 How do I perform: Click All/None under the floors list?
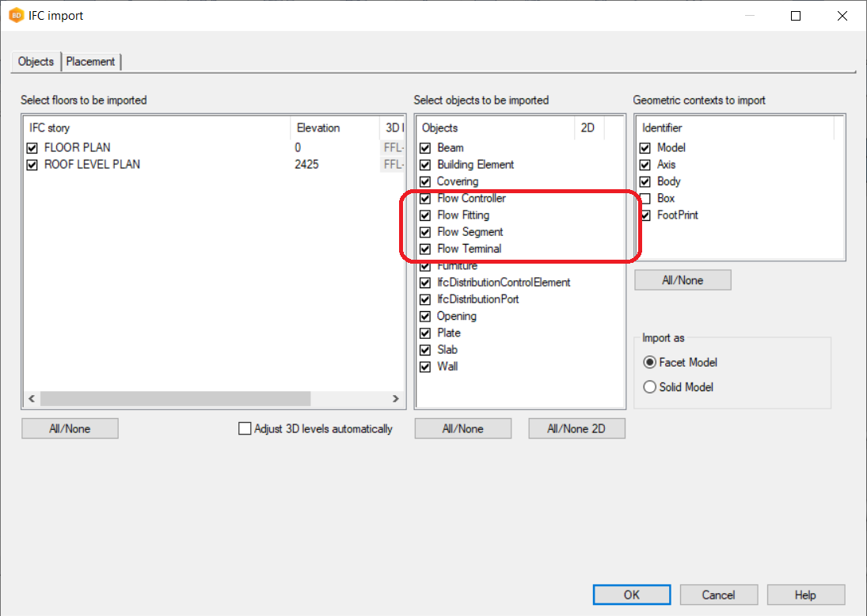tap(70, 428)
